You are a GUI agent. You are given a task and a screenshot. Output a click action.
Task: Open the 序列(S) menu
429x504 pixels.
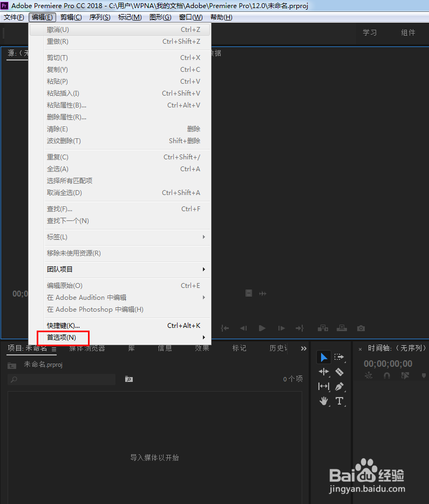(x=100, y=17)
